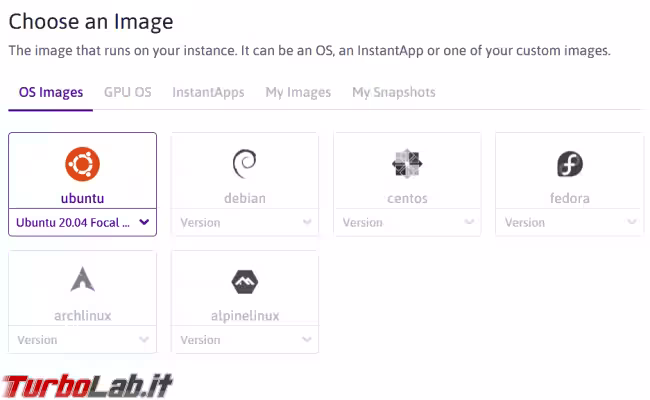Expand the Debian Version dropdown
This screenshot has width=650, height=400.
pyautogui.click(x=244, y=222)
